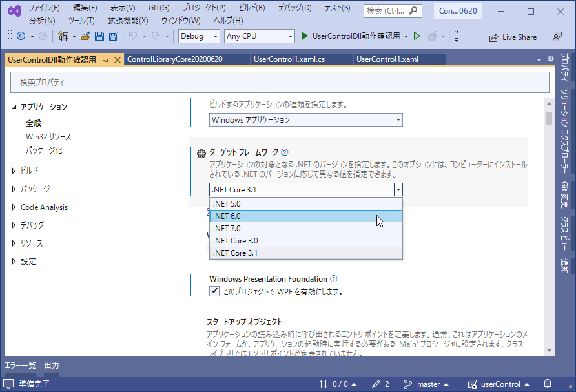Click the pending changes pencil indicator
The image size is (576, 392).
point(380,384)
